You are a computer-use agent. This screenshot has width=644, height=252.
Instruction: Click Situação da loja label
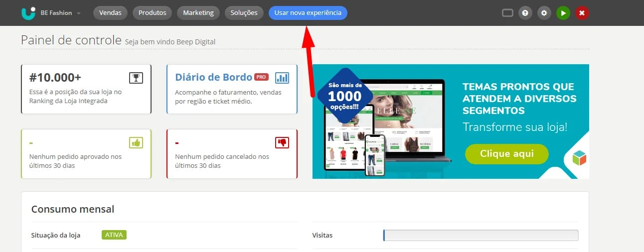click(56, 235)
